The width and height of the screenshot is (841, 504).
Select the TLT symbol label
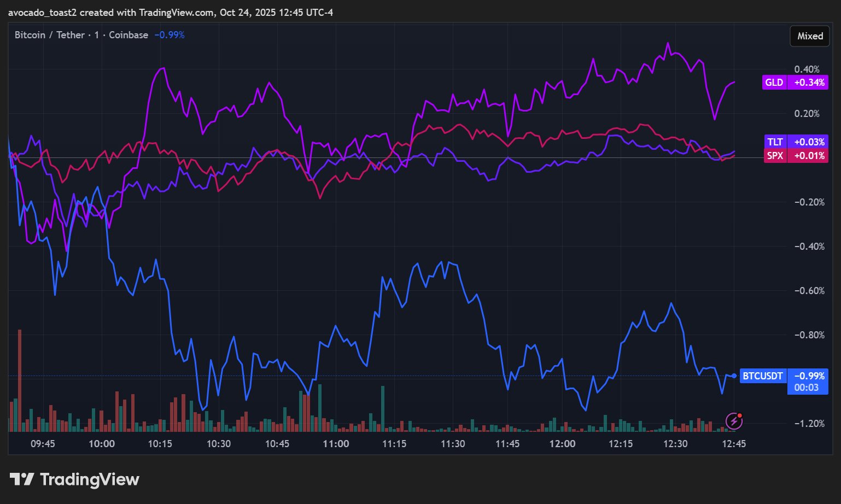pyautogui.click(x=775, y=142)
